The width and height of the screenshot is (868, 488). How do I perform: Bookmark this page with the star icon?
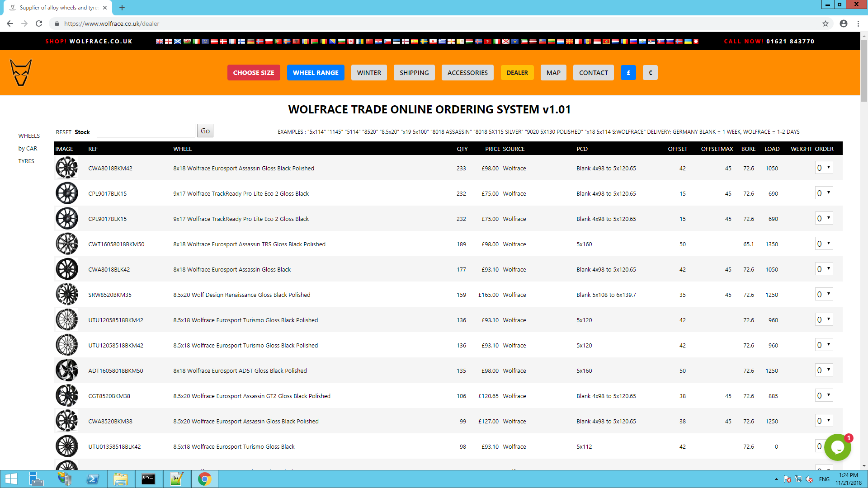(826, 23)
